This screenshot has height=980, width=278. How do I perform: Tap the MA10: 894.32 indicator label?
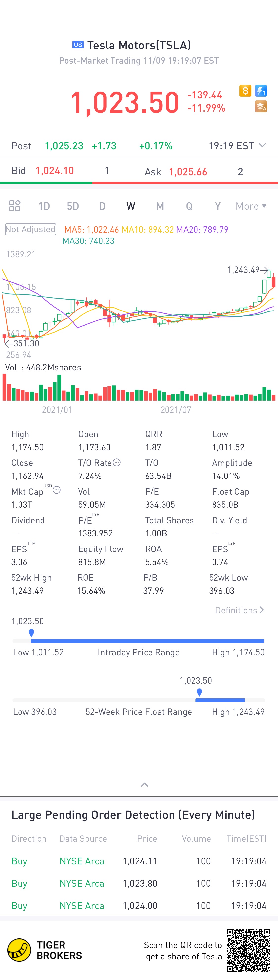pos(147,229)
